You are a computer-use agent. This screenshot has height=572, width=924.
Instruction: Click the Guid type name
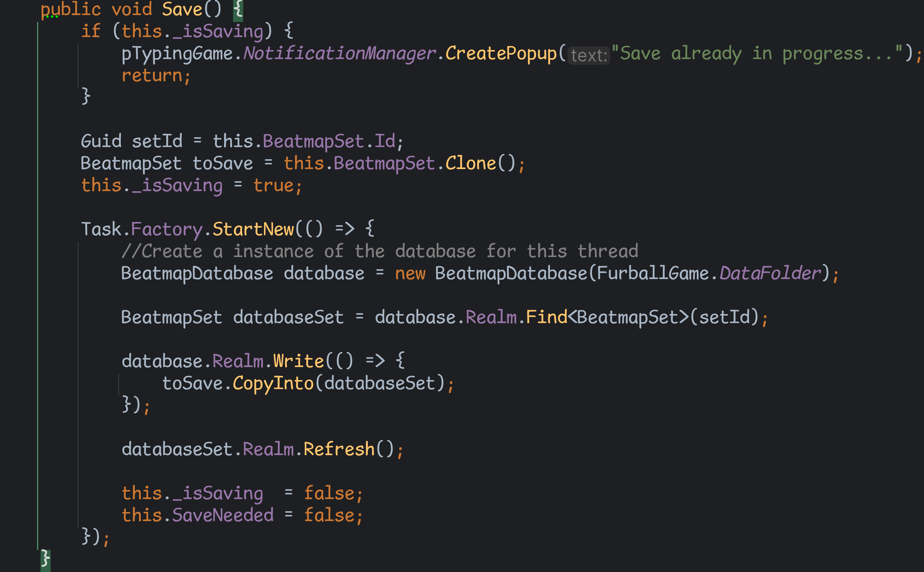coord(101,141)
